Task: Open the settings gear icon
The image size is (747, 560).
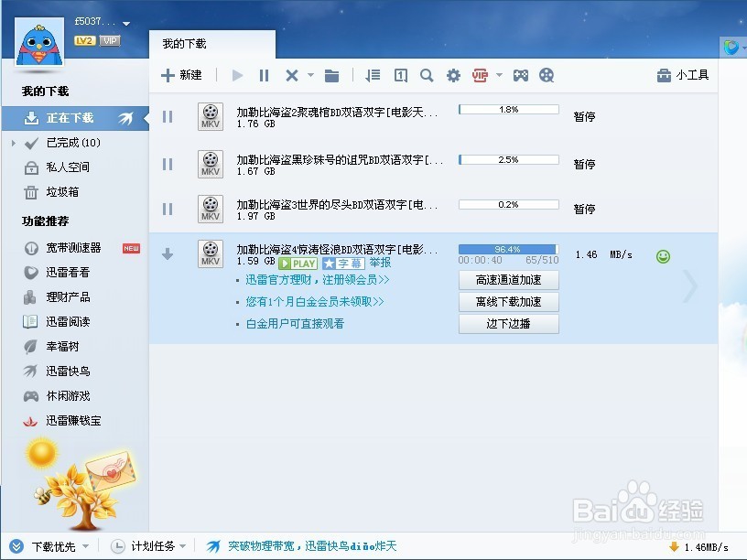Action: [x=453, y=75]
